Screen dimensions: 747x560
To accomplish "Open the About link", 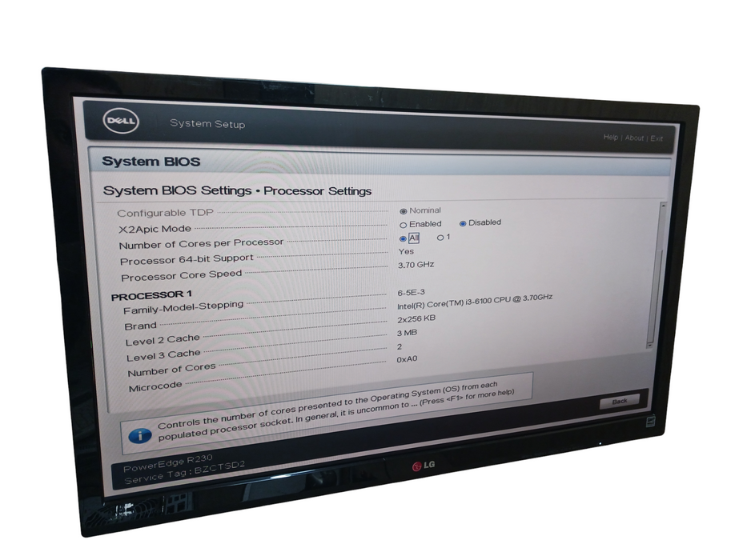I will pyautogui.click(x=634, y=138).
